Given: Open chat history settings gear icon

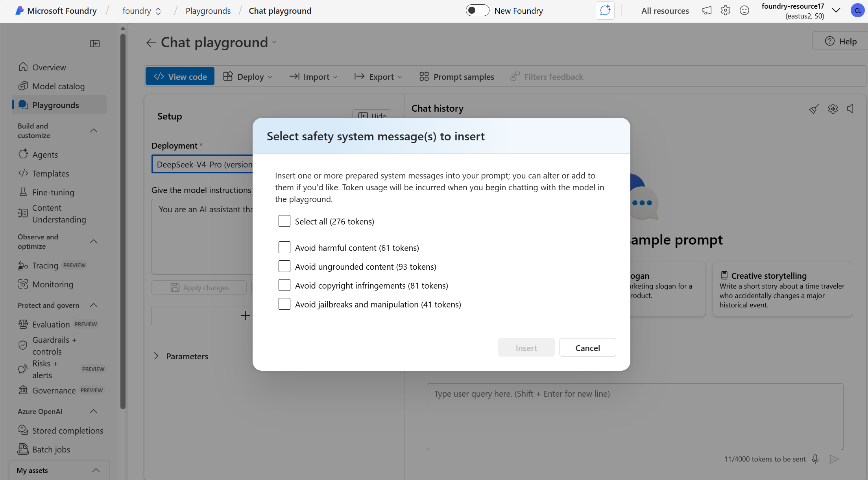Looking at the screenshot, I should click(833, 109).
